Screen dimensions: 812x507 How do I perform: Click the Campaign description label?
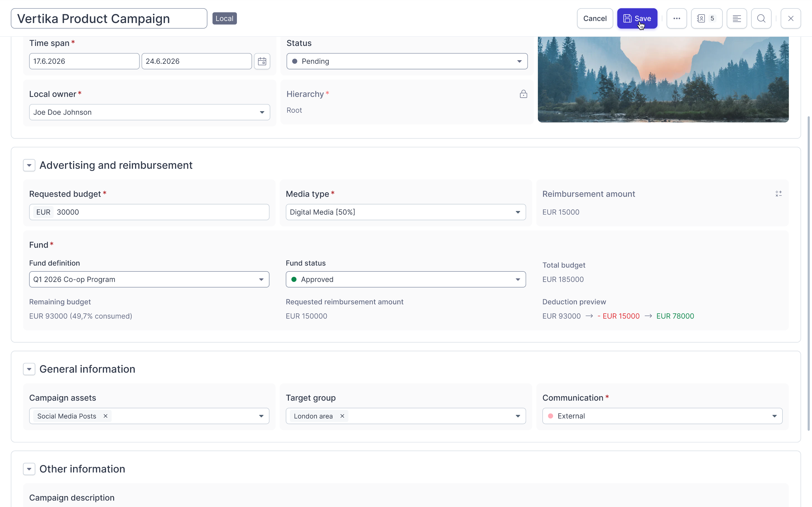[x=72, y=497]
